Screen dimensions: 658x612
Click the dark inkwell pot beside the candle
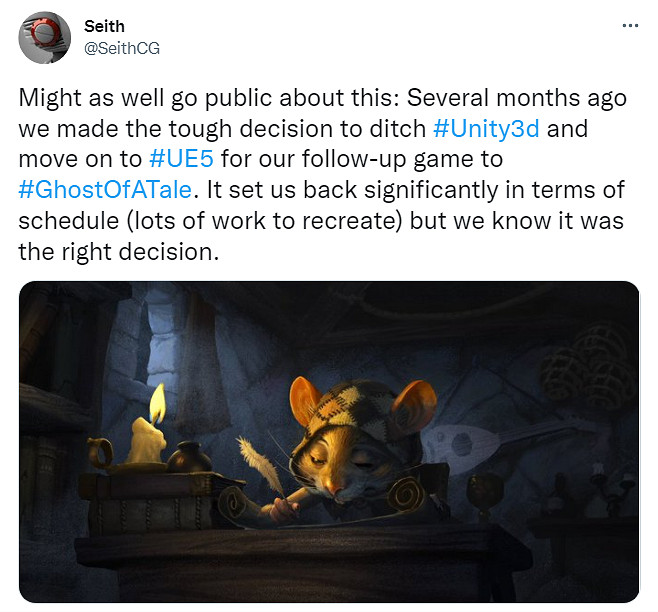190,457
